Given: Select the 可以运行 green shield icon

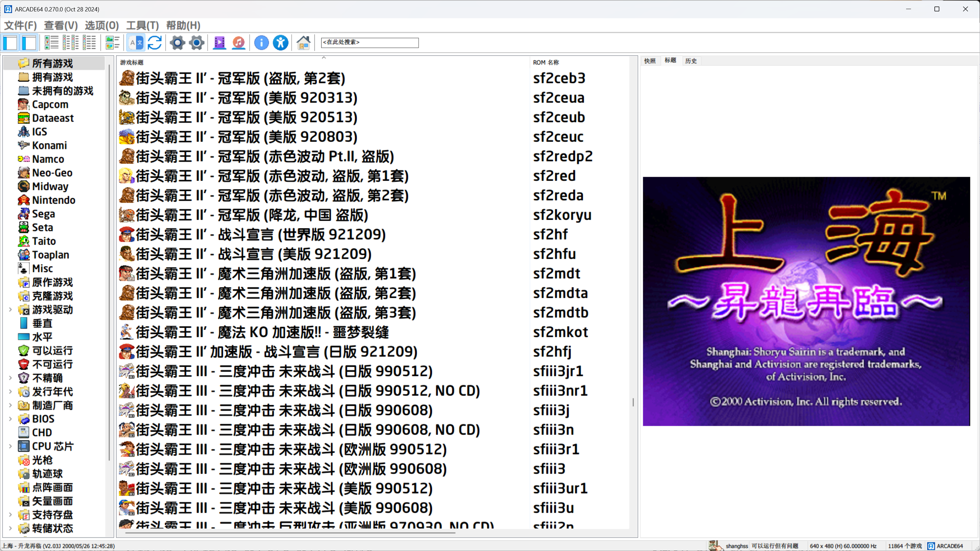Looking at the screenshot, I should click(23, 351).
